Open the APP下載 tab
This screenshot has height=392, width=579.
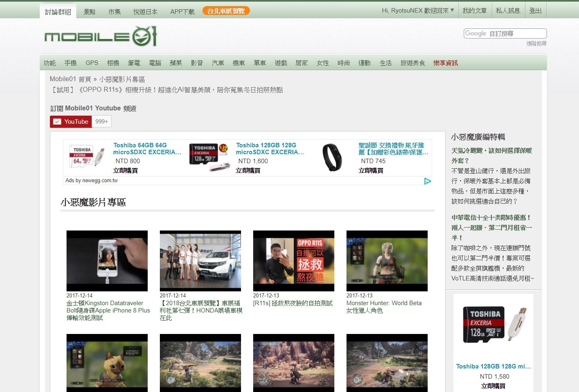point(183,12)
